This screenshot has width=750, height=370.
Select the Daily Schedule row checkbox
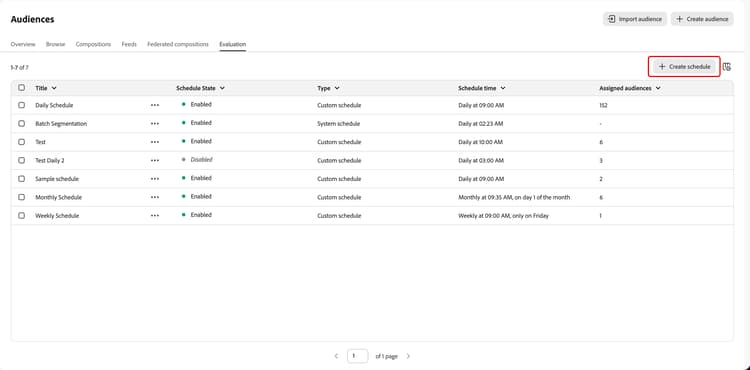click(x=22, y=105)
